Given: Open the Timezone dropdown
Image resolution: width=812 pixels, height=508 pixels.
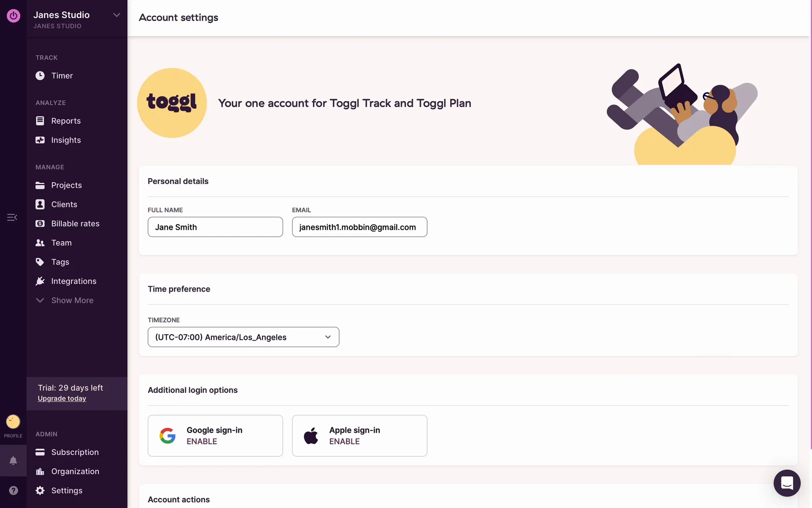Looking at the screenshot, I should tap(243, 337).
